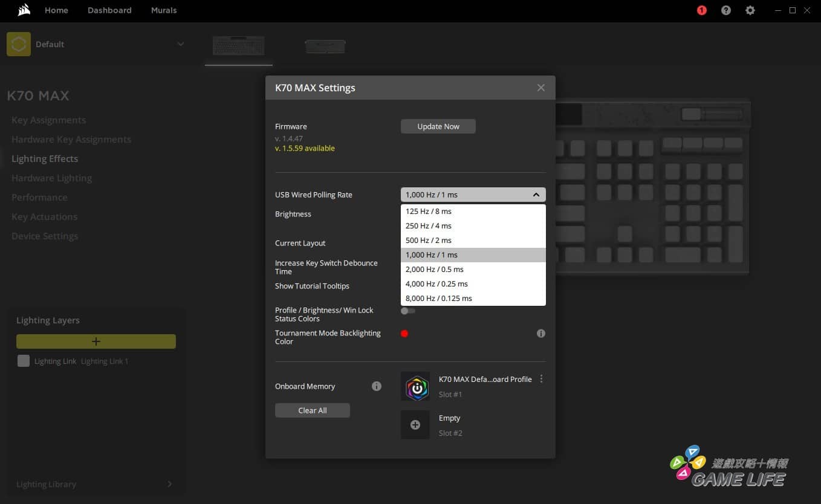
Task: Click the red notification badge icon
Action: coord(701,10)
